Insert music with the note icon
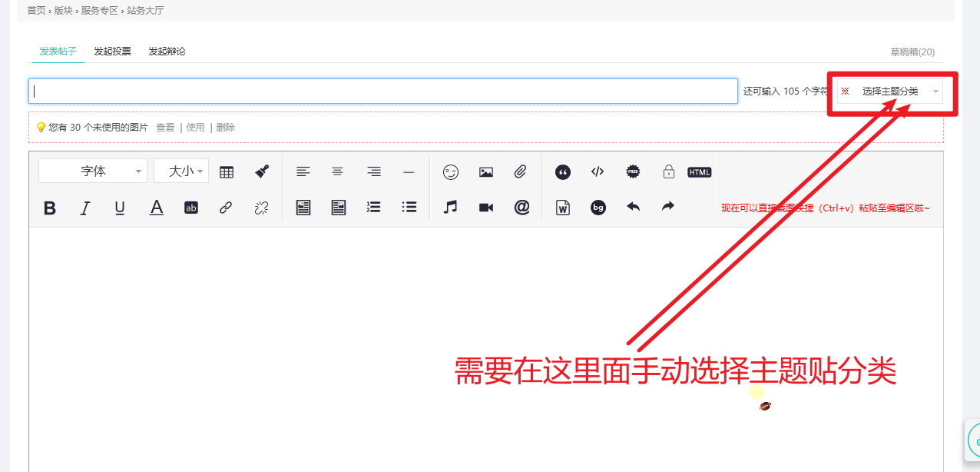The height and width of the screenshot is (472, 980). [451, 208]
